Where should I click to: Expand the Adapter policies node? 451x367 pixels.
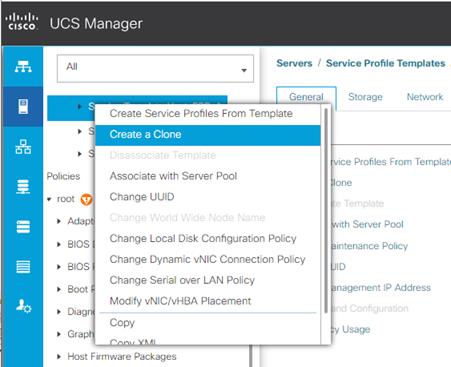coord(59,221)
